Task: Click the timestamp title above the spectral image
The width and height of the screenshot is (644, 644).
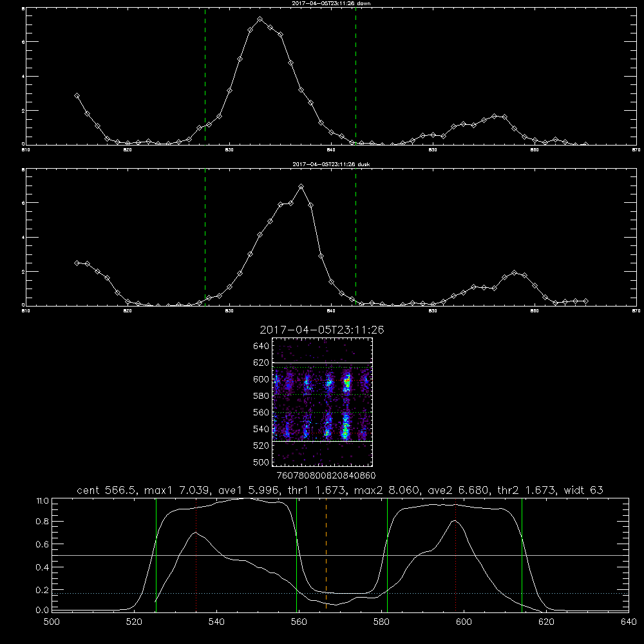Action: 322,330
